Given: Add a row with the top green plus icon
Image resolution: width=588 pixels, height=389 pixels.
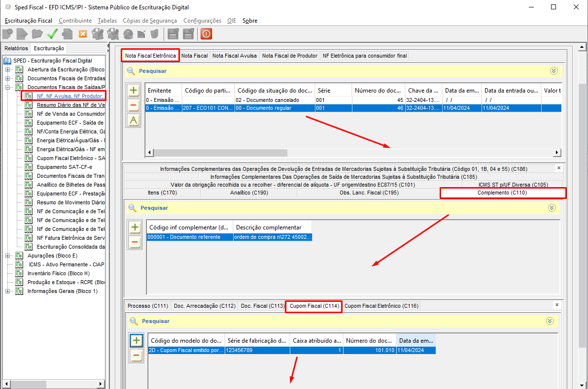Looking at the screenshot, I should coord(133,91).
